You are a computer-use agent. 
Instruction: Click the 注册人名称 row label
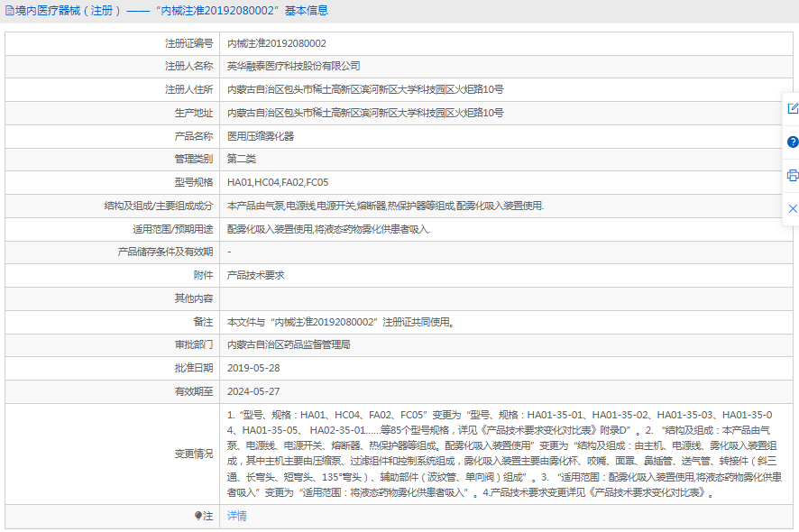click(x=189, y=66)
